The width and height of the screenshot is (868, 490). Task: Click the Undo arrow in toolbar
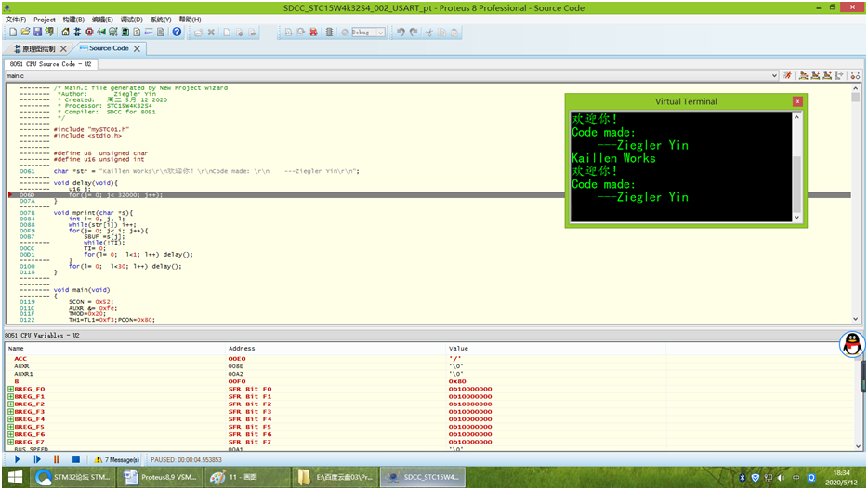point(400,32)
